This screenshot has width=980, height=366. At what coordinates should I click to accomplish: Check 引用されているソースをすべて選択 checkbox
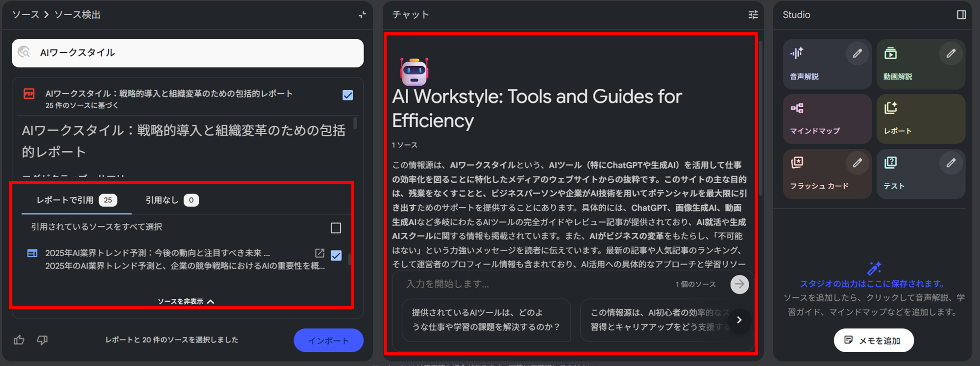coord(336,228)
